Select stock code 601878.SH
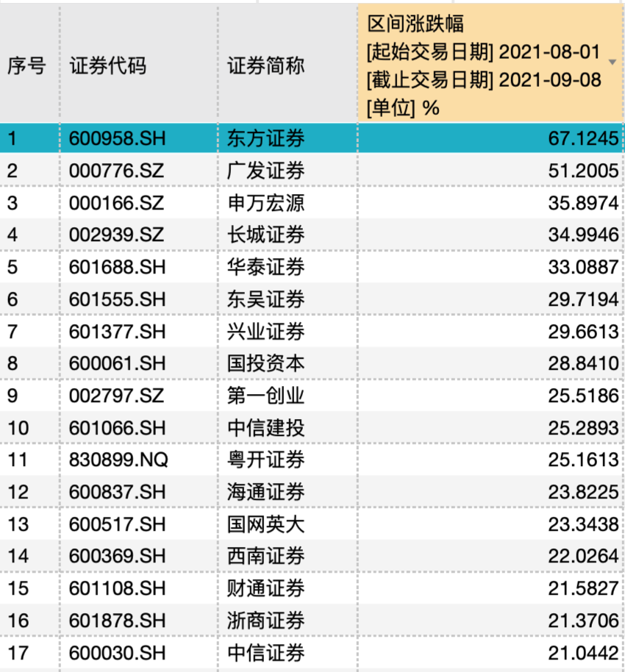This screenshot has height=672, width=625. (x=117, y=621)
